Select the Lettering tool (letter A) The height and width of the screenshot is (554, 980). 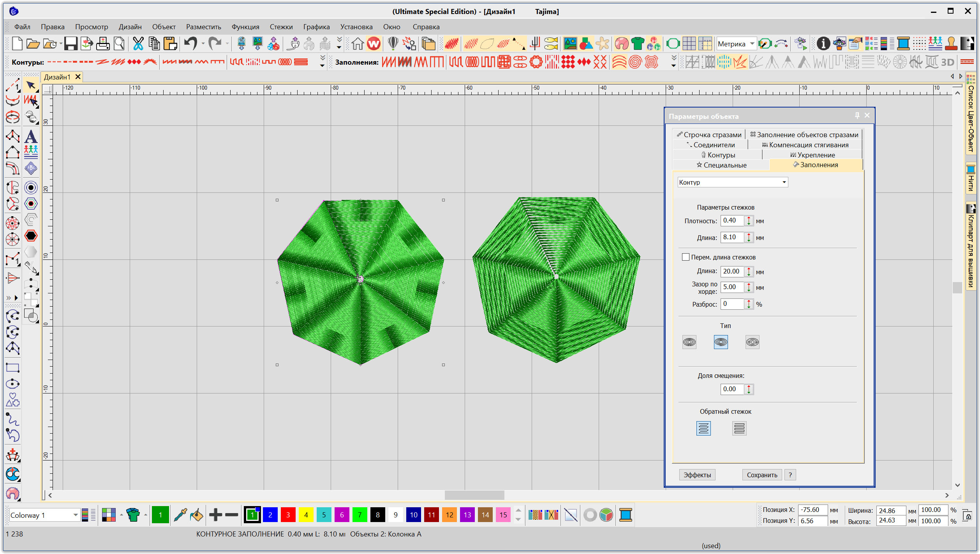point(31,137)
